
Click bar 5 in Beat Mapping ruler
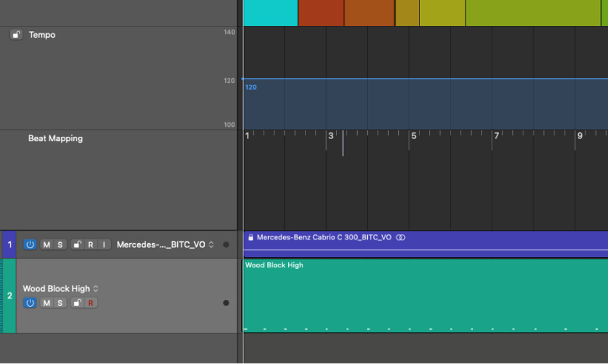[x=413, y=136]
